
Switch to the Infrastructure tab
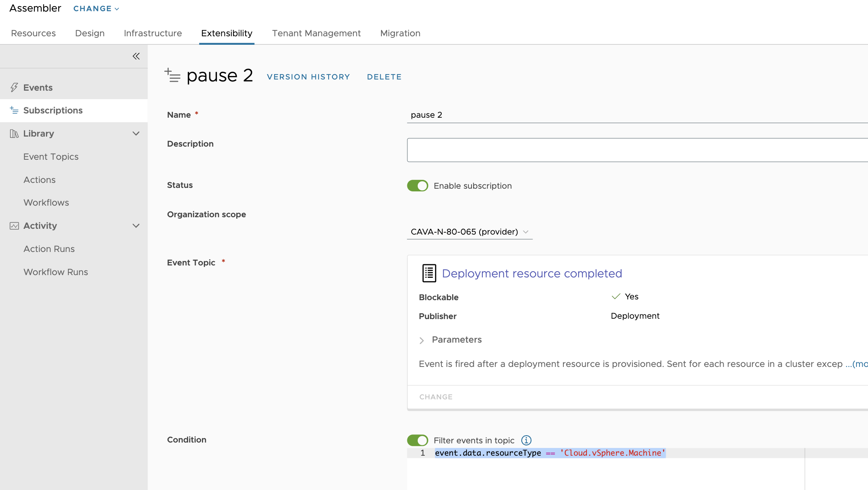153,33
